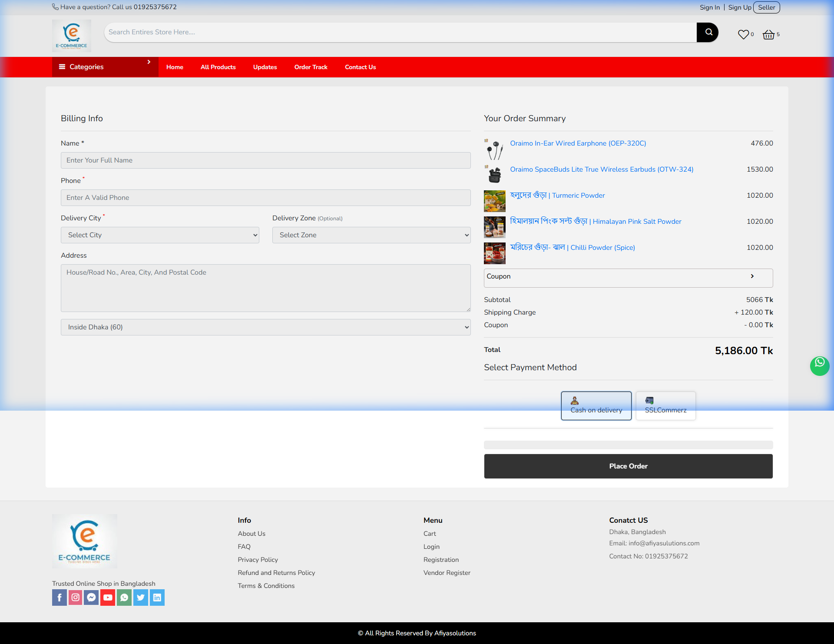This screenshot has height=644, width=834.
Task: Select Cash on delivery payment method
Action: pyautogui.click(x=596, y=405)
